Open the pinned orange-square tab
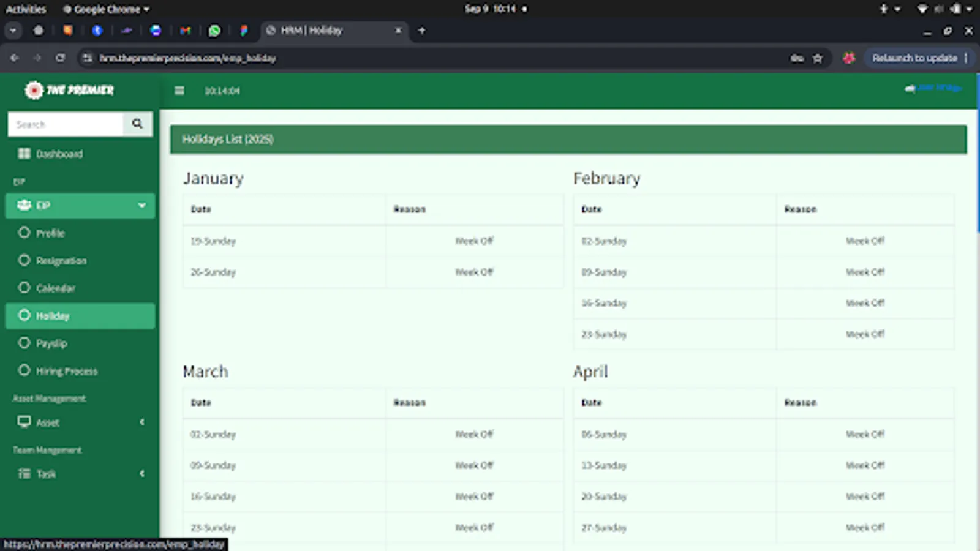 (x=67, y=30)
